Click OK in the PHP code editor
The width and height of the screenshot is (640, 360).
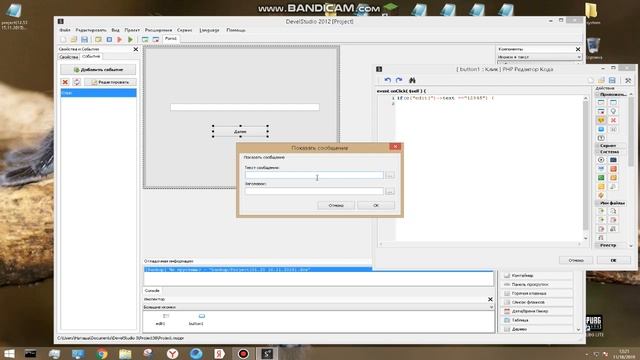613,260
